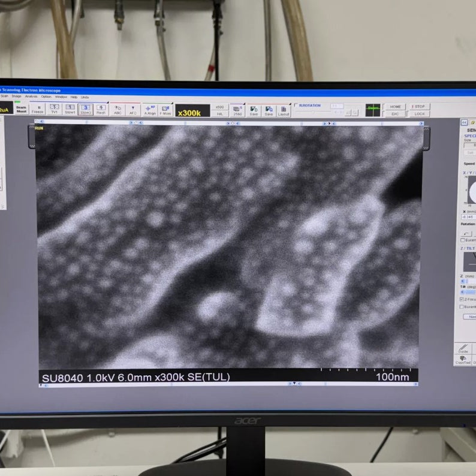
Task: Click the Z (mm) slider bar
Action: 468,281
